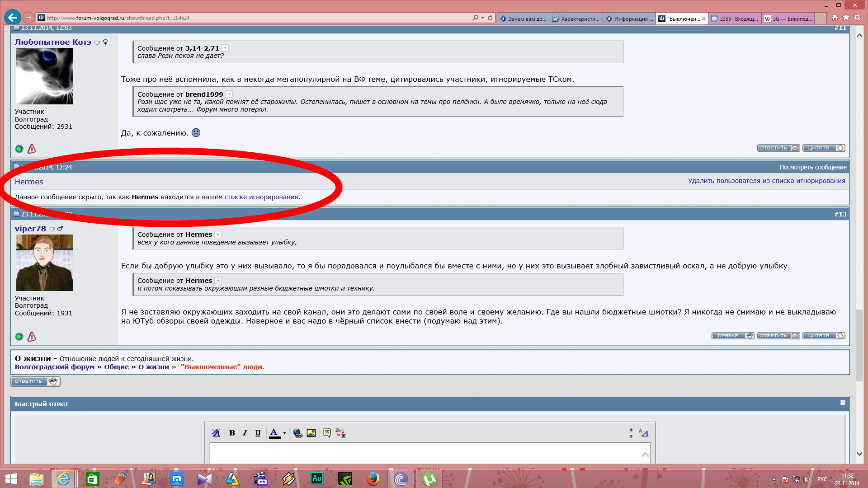Open the 2355 · Входящие mail tab
The height and width of the screenshot is (488, 868).
click(735, 19)
